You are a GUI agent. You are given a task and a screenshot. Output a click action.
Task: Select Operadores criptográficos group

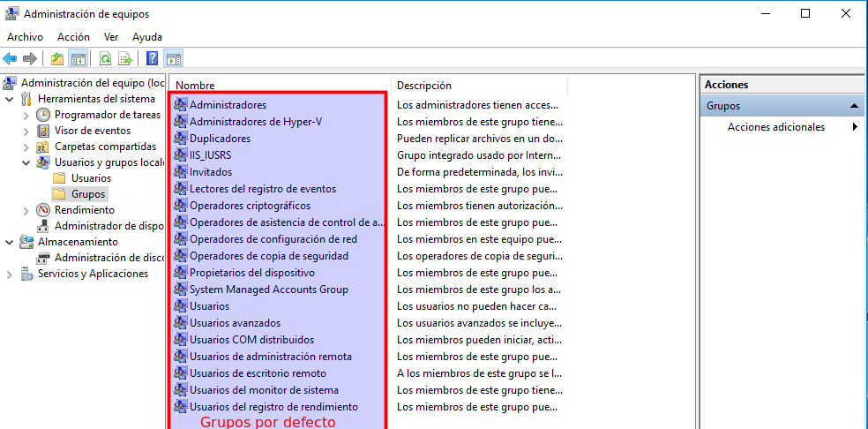coord(251,206)
